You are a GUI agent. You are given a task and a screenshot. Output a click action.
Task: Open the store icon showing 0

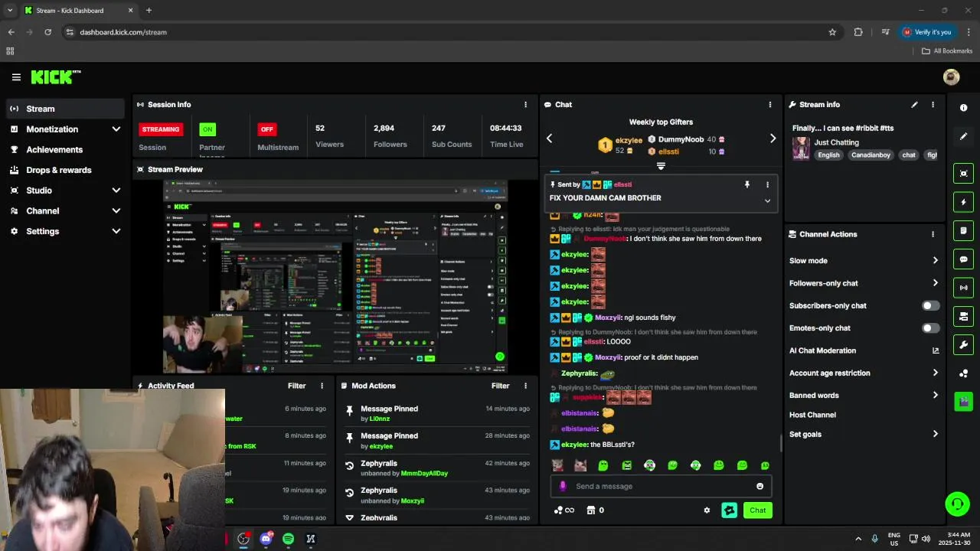pyautogui.click(x=596, y=510)
